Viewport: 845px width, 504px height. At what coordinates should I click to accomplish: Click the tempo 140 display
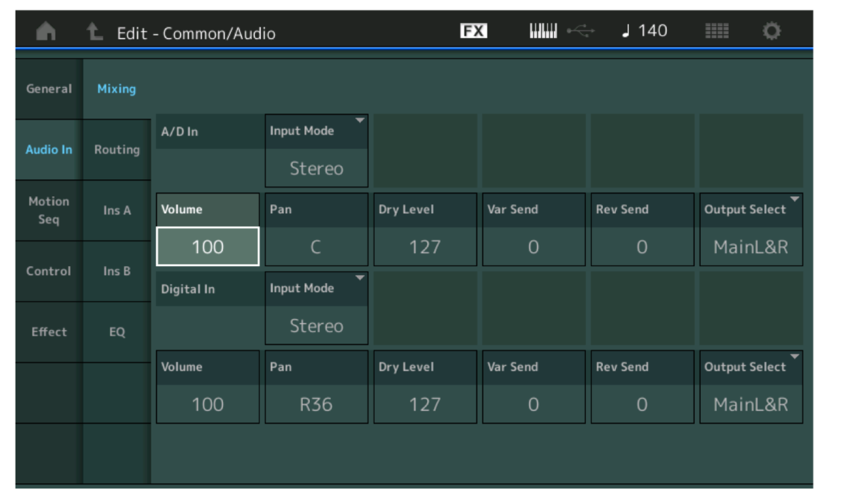point(644,31)
